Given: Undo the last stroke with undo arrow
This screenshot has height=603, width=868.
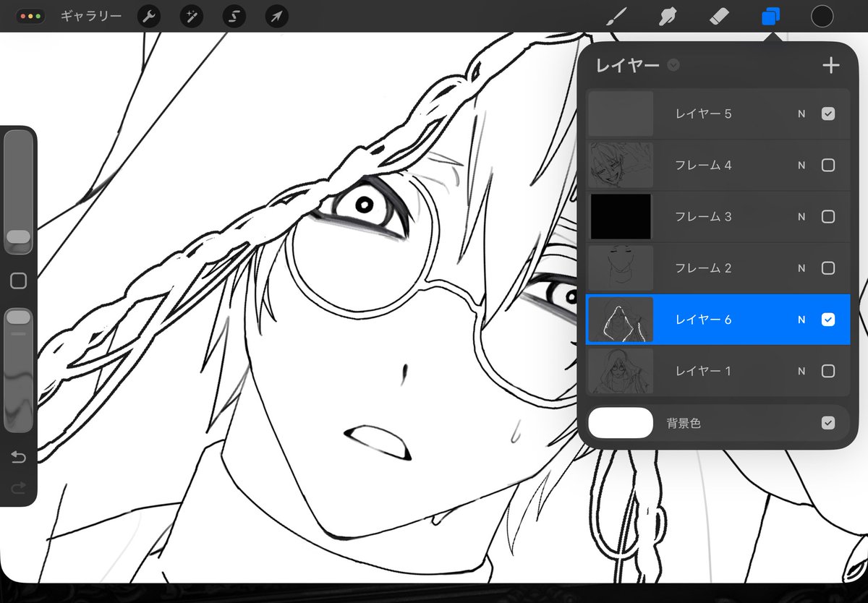Looking at the screenshot, I should [18, 457].
